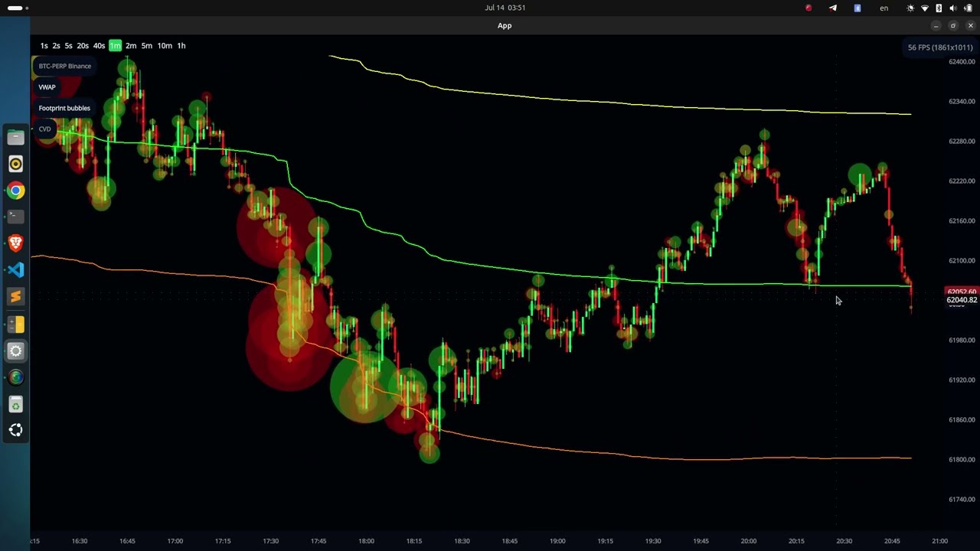Viewport: 980px width, 551px height.
Task: Click the 62100.00 price axis label
Action: tap(962, 260)
